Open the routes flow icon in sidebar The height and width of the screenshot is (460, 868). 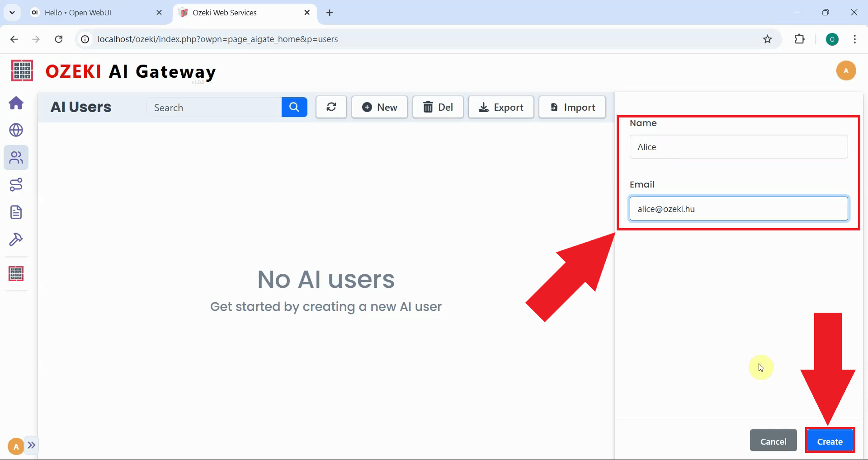(16, 184)
